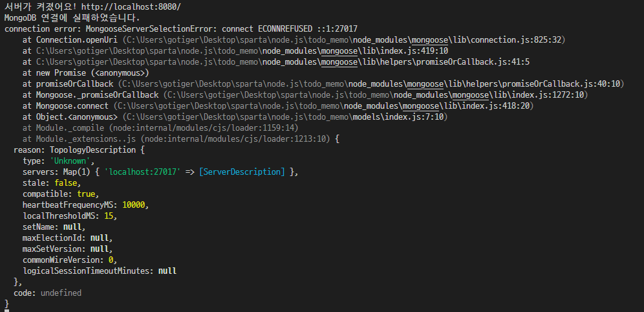Open the promiseOrCallback.js:41:5 file path
This screenshot has height=312, width=644.
[283, 62]
